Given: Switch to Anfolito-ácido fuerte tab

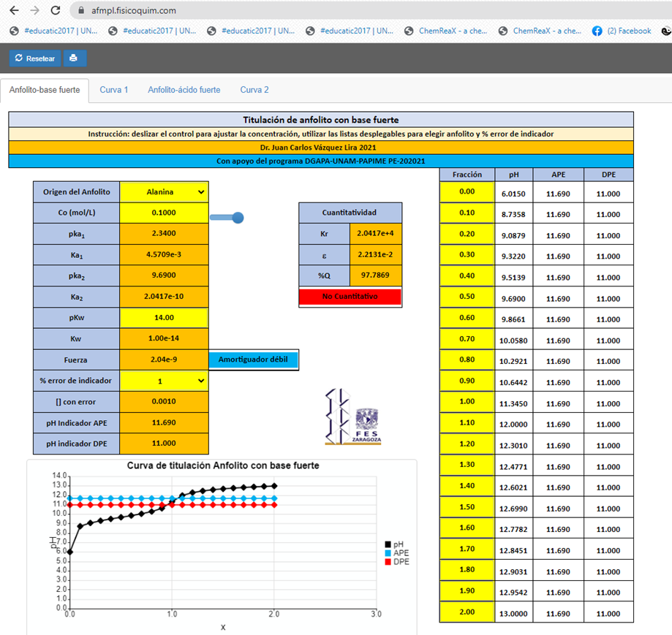Looking at the screenshot, I should click(x=184, y=90).
